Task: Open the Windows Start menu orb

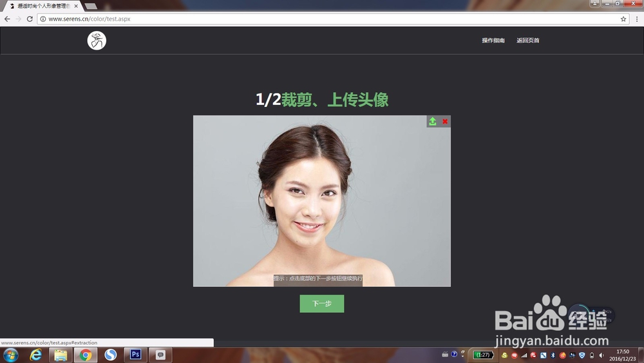Action: point(11,355)
